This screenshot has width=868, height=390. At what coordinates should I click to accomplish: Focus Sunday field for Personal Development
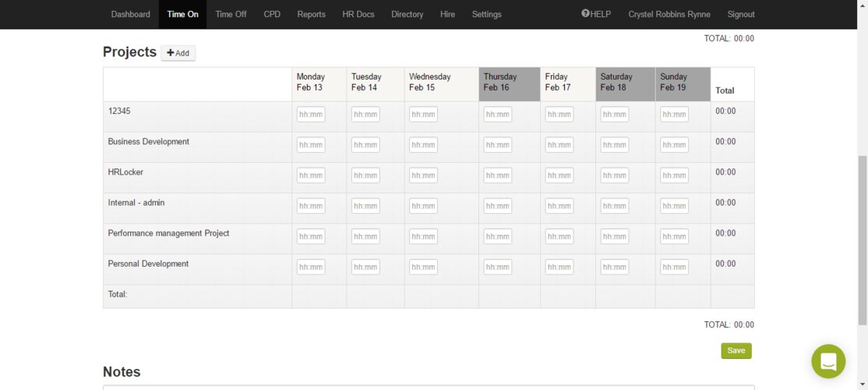[x=674, y=267]
